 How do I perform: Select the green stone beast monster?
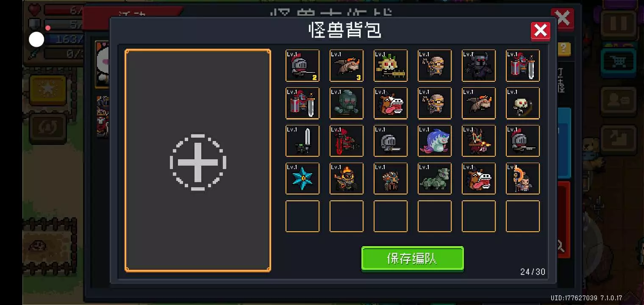pyautogui.click(x=435, y=179)
